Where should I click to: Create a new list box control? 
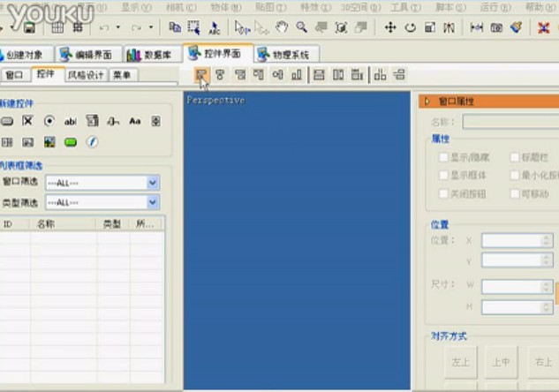tap(93, 121)
